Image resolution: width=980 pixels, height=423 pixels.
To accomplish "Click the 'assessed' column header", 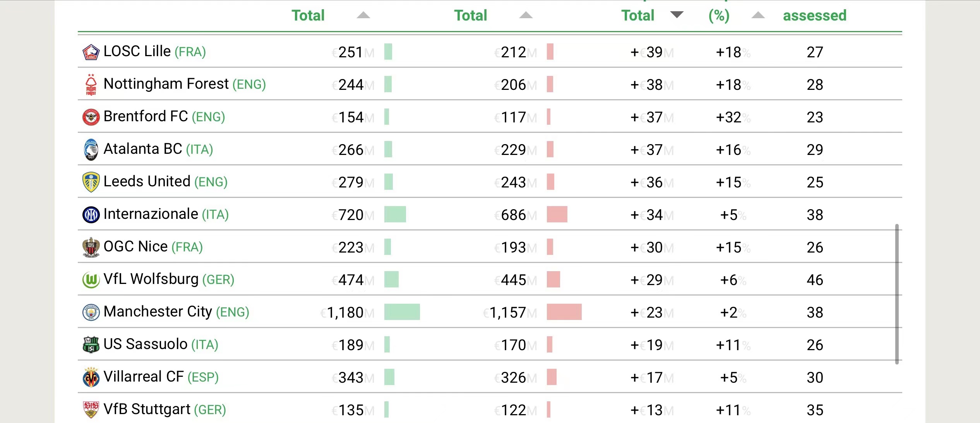I will pos(815,15).
